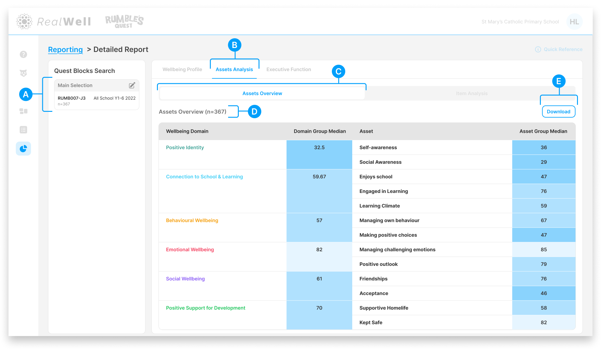This screenshot has height=364, width=605.
Task: Click the Rumble's Quest logo
Action: (124, 22)
